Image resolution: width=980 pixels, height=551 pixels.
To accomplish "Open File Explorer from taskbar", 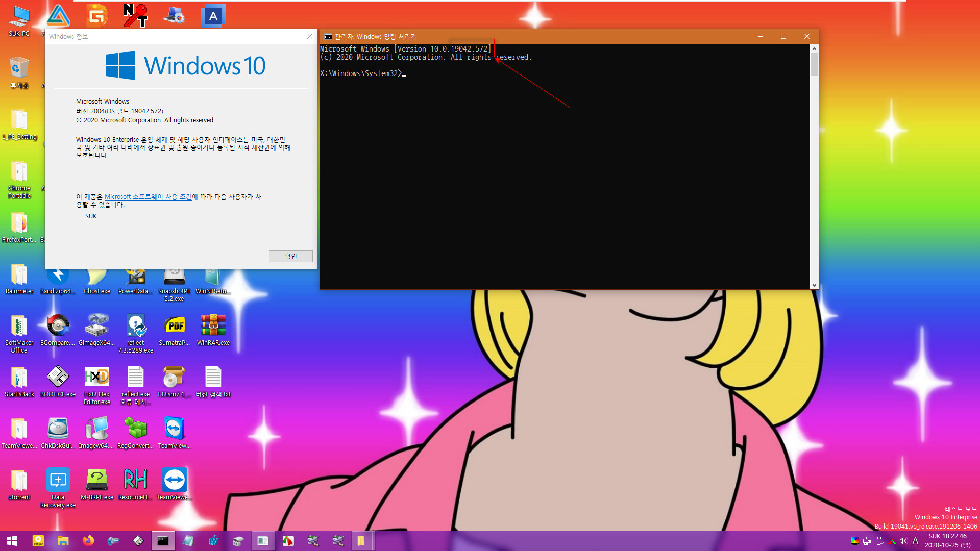I will click(x=63, y=541).
